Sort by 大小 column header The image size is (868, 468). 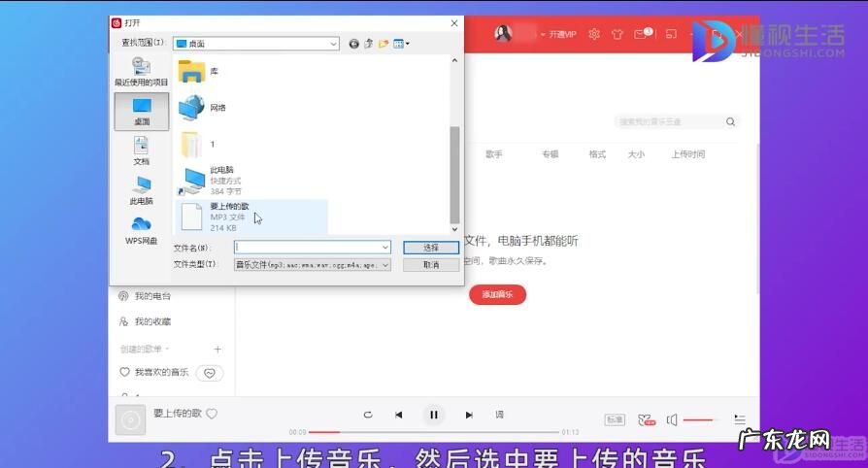[636, 154]
